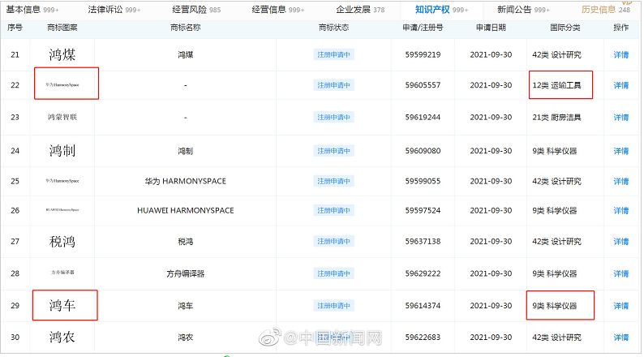Open 详情 for 鸿制 row 24
Viewport: 644px width, 357px height.
pyautogui.click(x=621, y=151)
